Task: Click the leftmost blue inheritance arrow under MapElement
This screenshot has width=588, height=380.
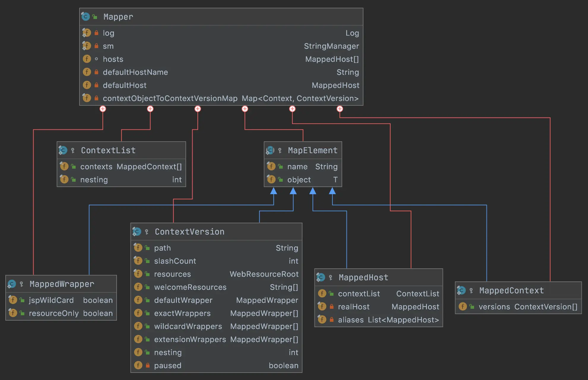Action: coord(274,191)
